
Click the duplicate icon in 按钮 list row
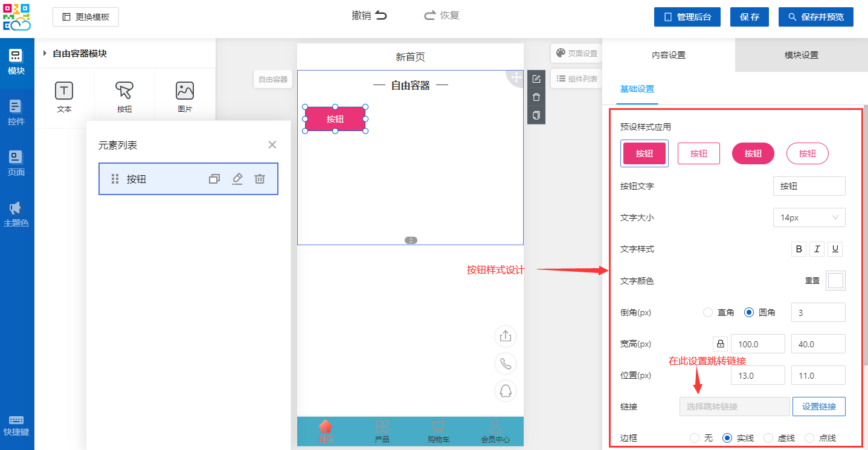pos(214,179)
